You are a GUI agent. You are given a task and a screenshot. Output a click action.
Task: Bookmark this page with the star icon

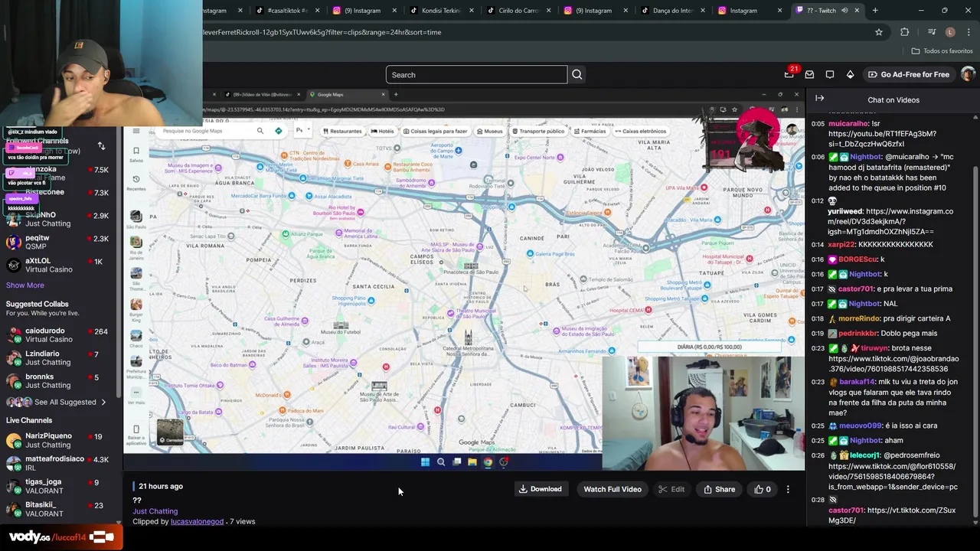(879, 32)
